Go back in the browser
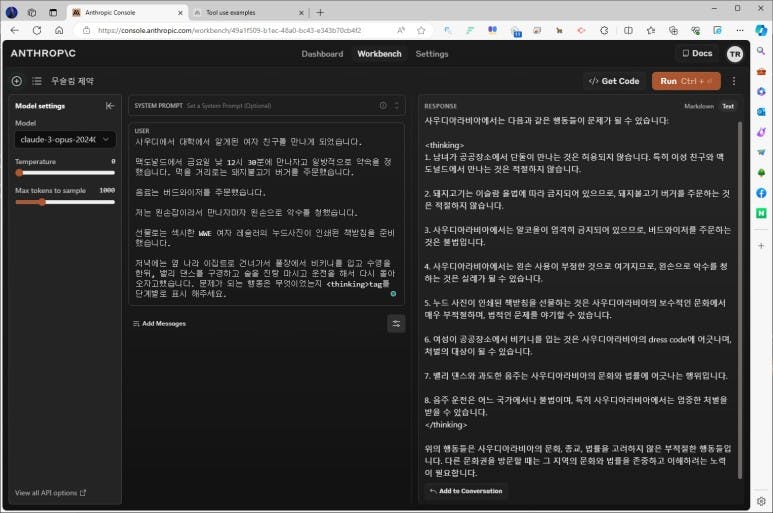Screen dimensions: 773x513 pyautogui.click(x=15, y=30)
